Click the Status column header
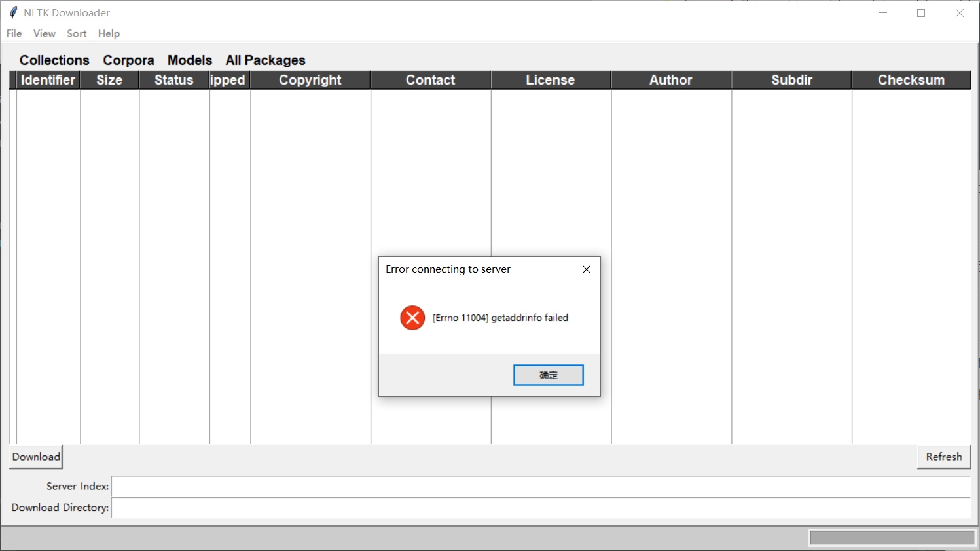This screenshot has width=980, height=551. point(174,80)
